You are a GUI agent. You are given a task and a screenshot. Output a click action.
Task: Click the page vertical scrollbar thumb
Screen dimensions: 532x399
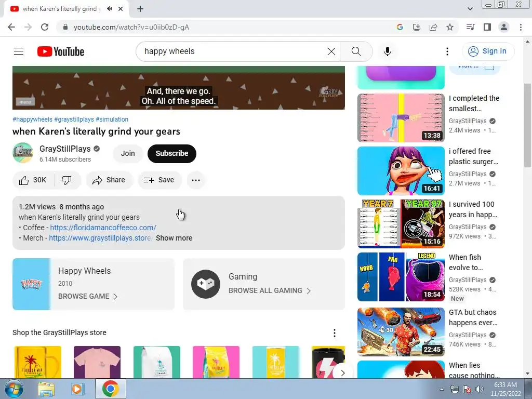coord(527,126)
